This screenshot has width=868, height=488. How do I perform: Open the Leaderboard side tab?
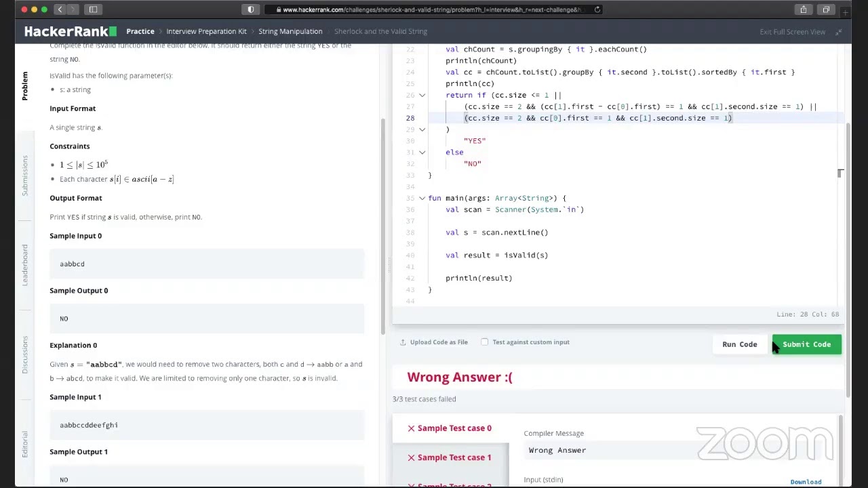tap(24, 265)
